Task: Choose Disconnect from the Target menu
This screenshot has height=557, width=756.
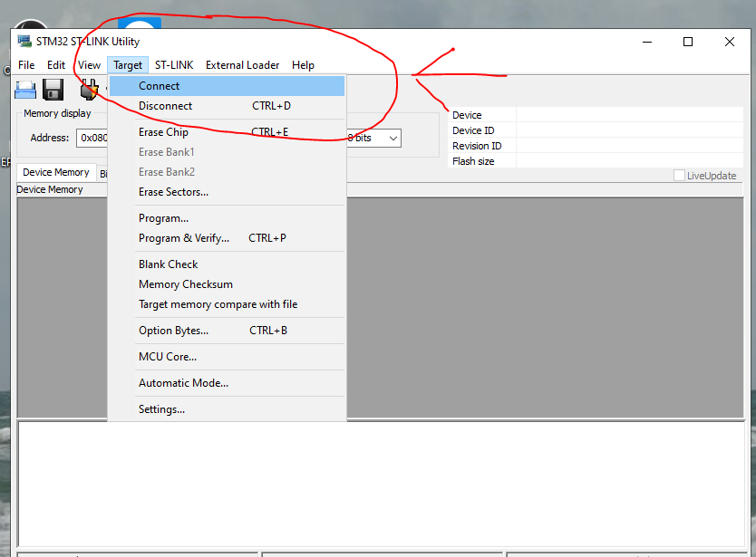Action: pyautogui.click(x=165, y=106)
